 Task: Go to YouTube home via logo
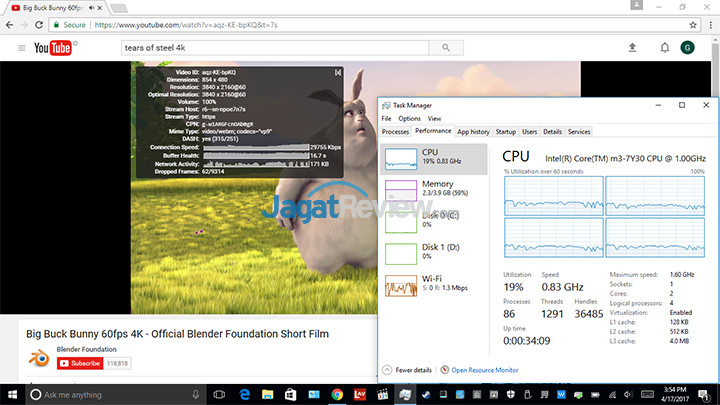tap(53, 48)
